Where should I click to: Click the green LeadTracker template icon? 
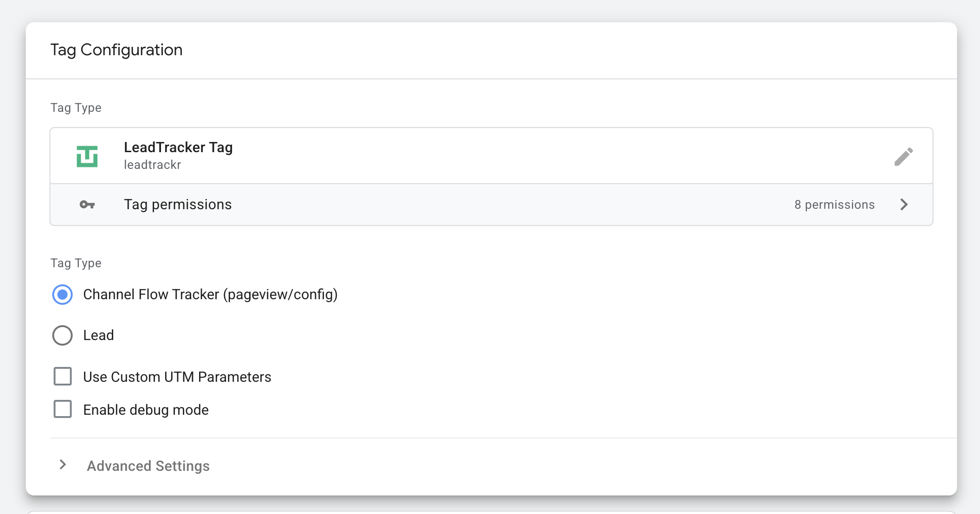click(88, 156)
